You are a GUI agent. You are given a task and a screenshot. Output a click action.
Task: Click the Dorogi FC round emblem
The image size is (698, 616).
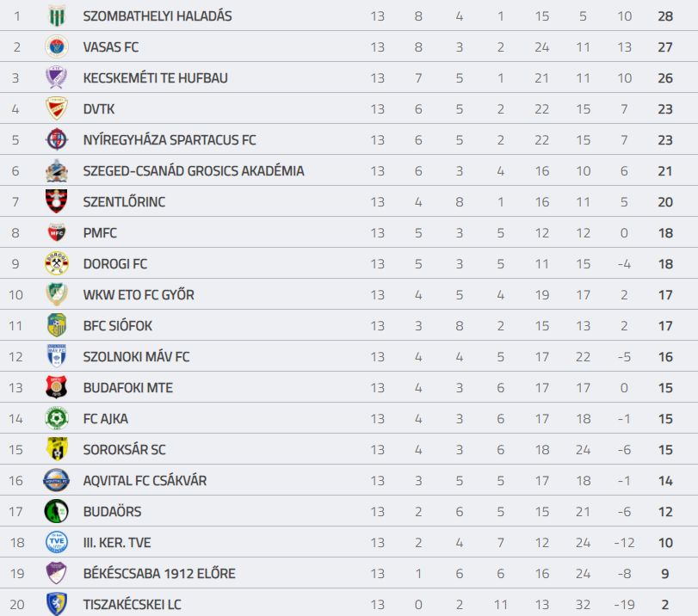click(57, 263)
